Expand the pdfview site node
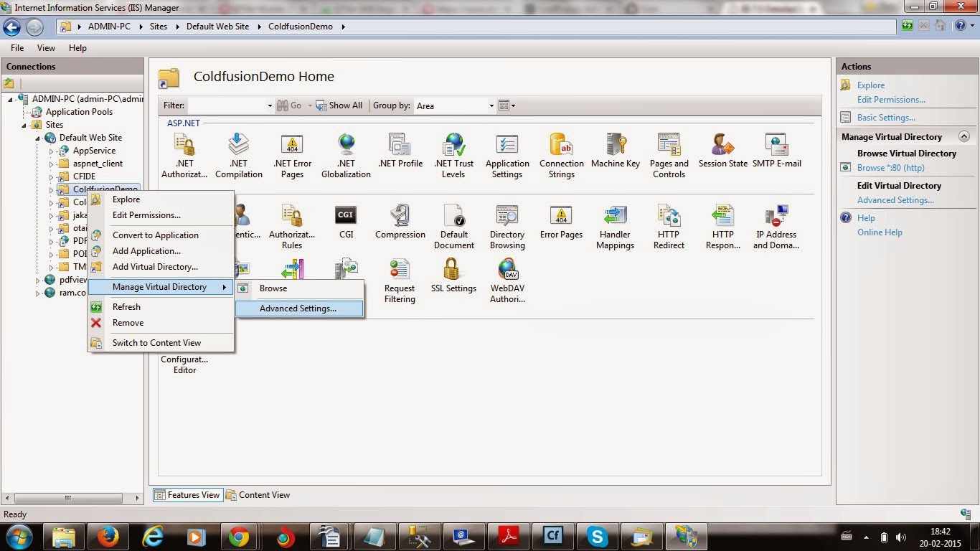980x551 pixels. 38,280
